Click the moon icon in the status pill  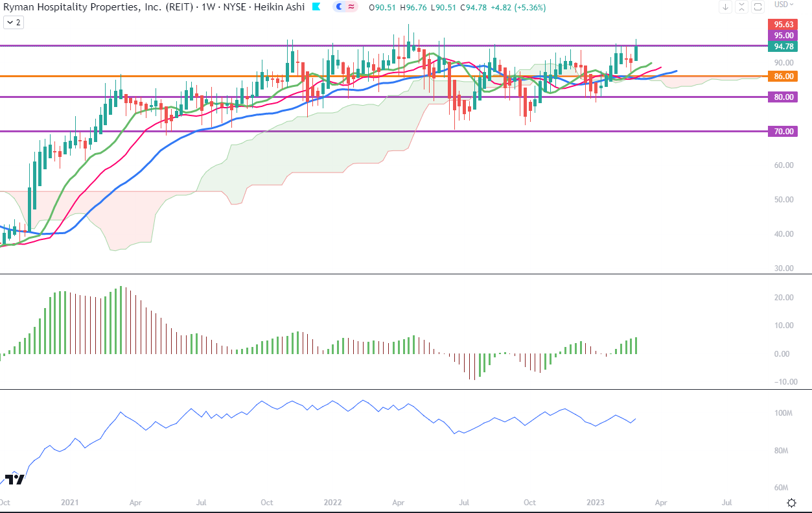click(340, 7)
